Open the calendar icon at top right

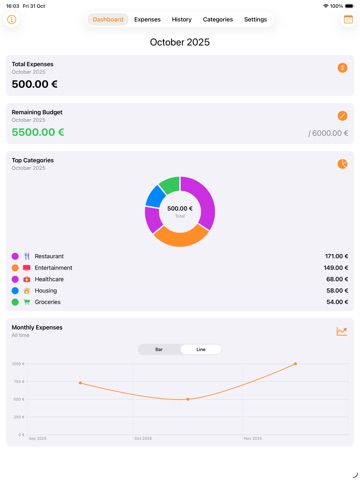pos(348,19)
